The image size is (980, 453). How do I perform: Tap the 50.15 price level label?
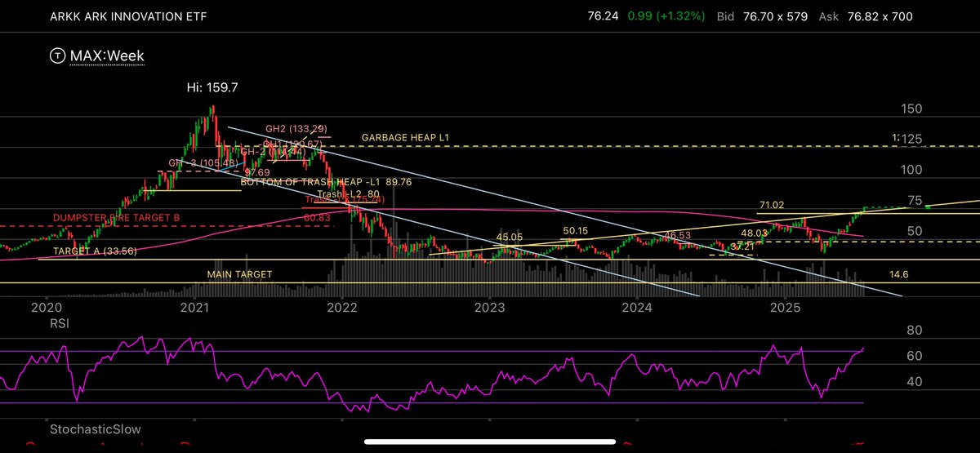pos(575,231)
